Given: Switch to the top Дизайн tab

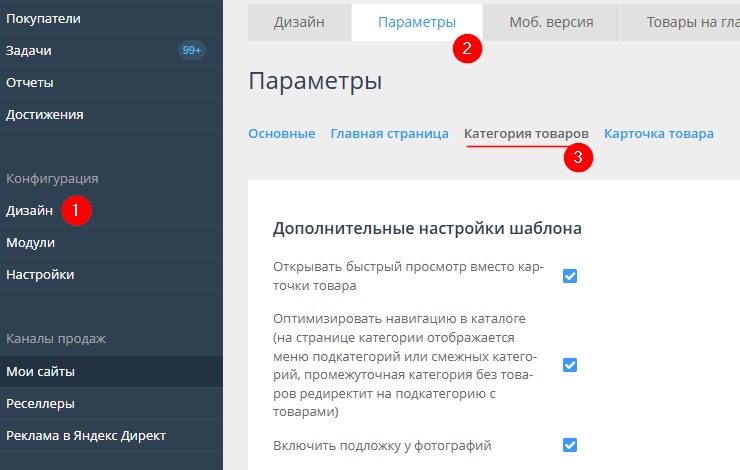Looking at the screenshot, I should tap(299, 22).
